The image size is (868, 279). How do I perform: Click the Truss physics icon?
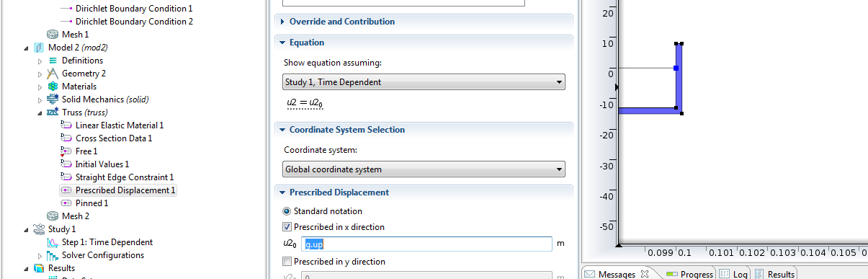[x=53, y=112]
